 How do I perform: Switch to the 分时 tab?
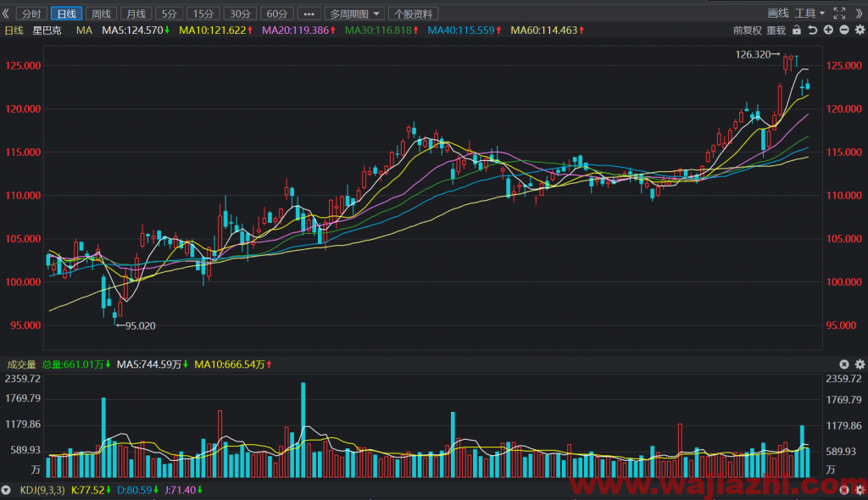(31, 14)
